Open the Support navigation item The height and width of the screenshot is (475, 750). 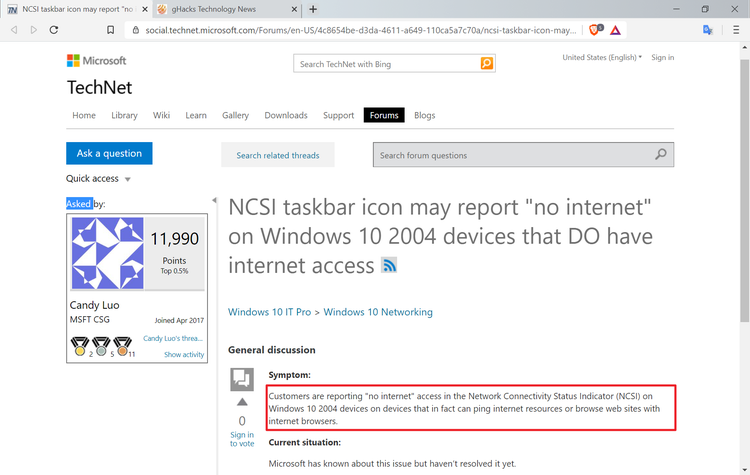click(x=339, y=115)
